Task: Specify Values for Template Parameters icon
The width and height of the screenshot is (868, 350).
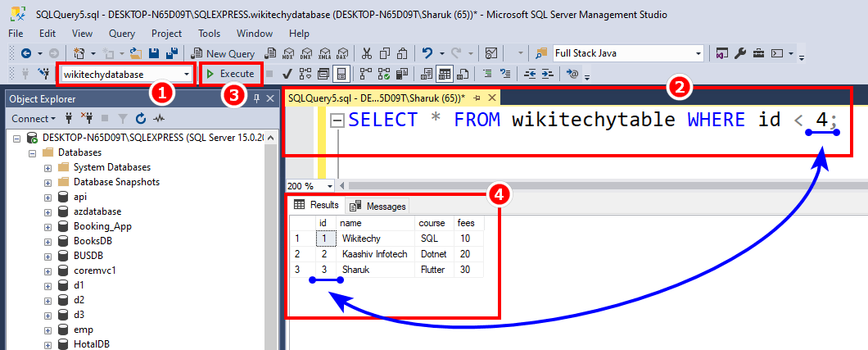Action: [572, 74]
